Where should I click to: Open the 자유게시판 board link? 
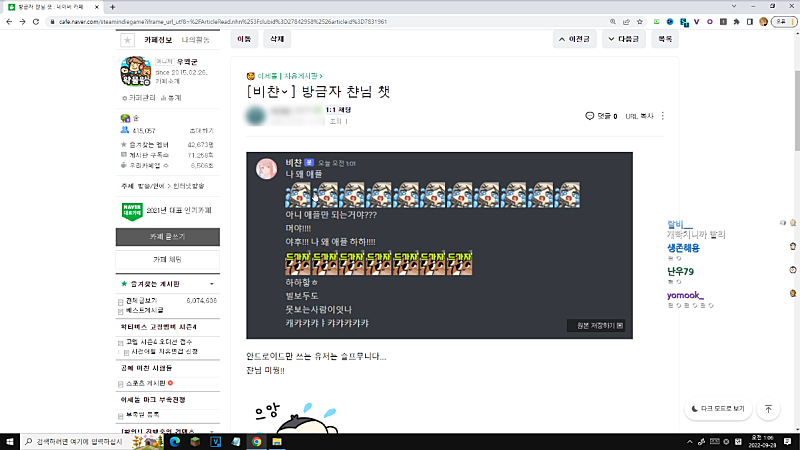point(303,76)
